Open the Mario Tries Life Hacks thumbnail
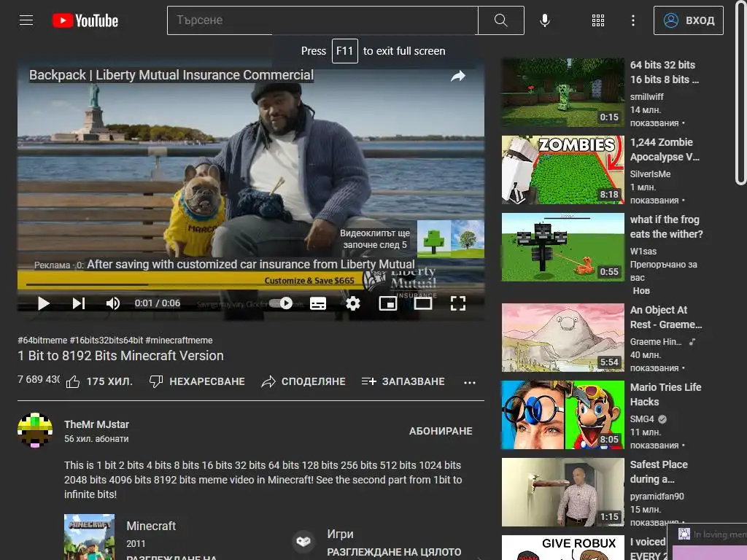 (x=562, y=415)
